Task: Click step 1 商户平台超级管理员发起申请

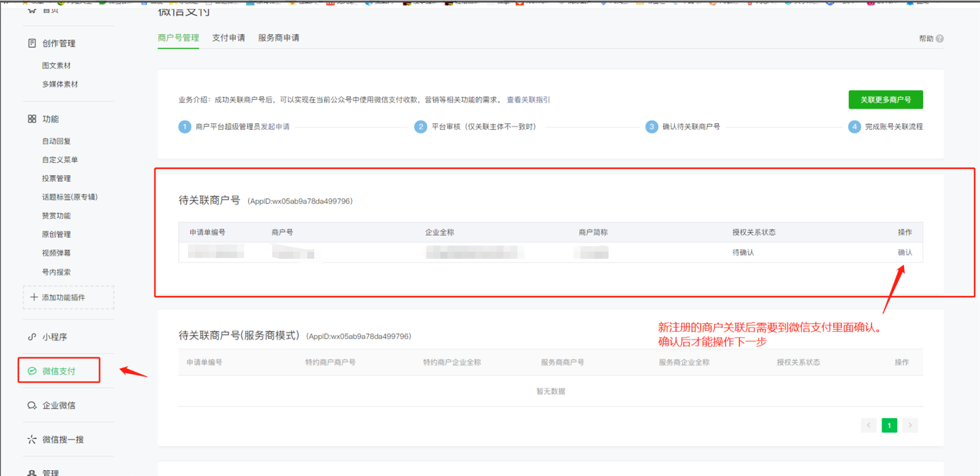Action: pyautogui.click(x=242, y=127)
